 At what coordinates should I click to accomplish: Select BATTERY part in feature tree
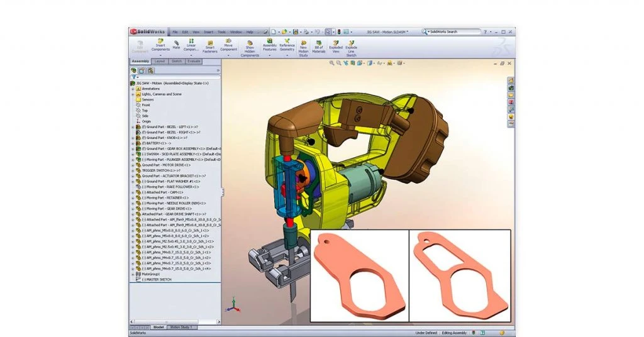click(151, 143)
